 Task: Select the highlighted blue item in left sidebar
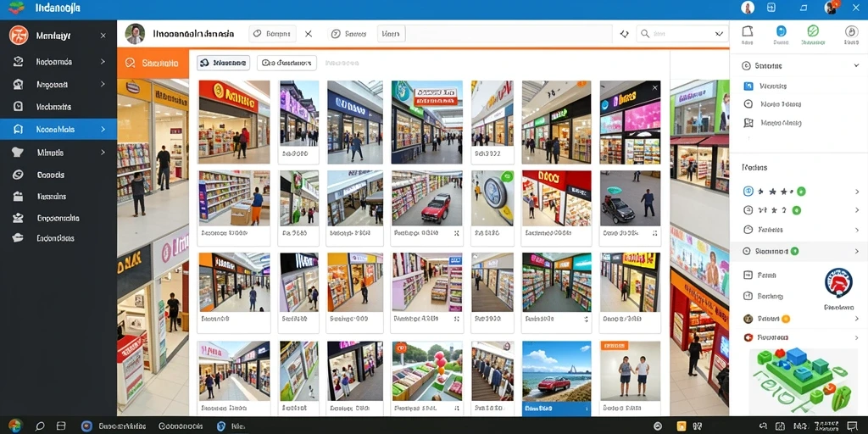pos(58,129)
